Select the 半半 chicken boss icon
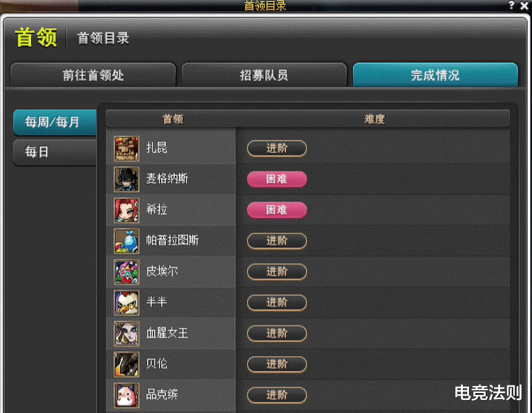This screenshot has width=532, height=413. click(x=126, y=302)
